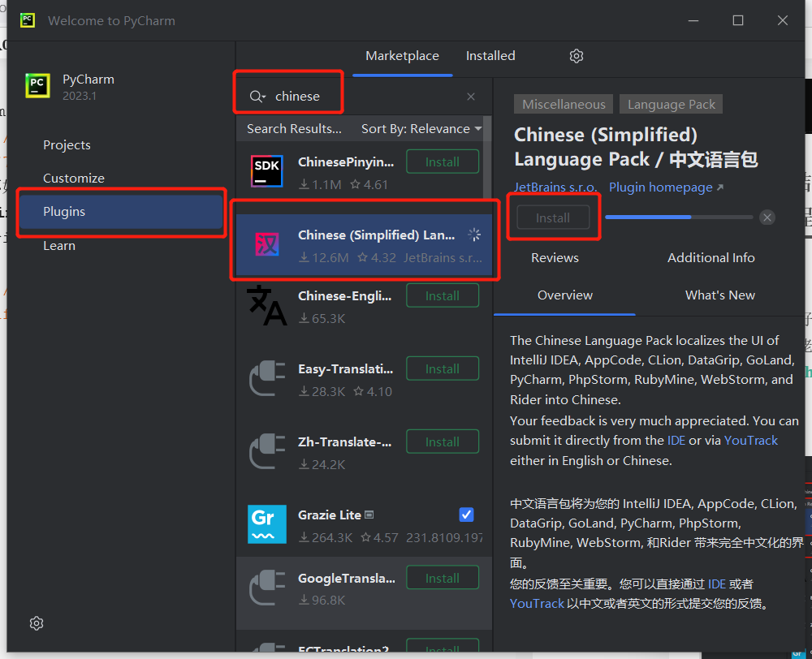Click the loading spinner on the Chinese (Simplified) row
The height and width of the screenshot is (659, 812).
point(474,235)
